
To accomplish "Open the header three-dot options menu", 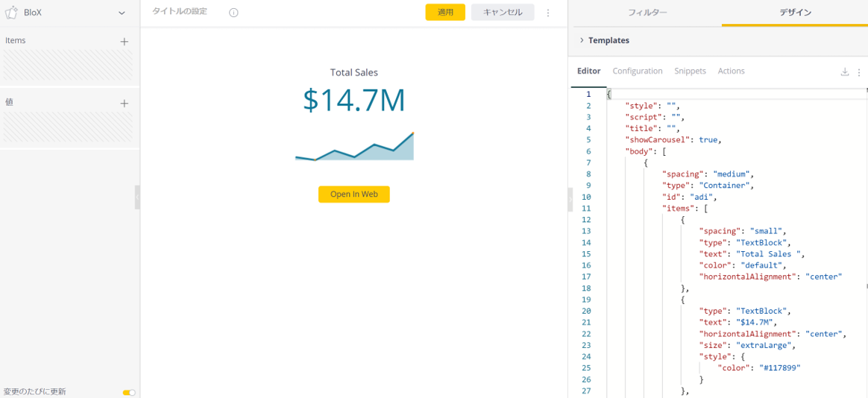I will [548, 13].
